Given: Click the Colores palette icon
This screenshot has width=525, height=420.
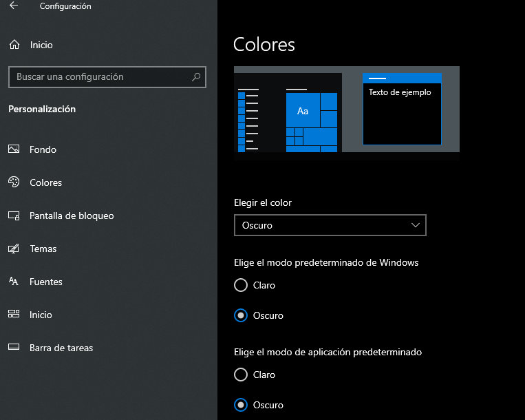Looking at the screenshot, I should click(x=14, y=182).
